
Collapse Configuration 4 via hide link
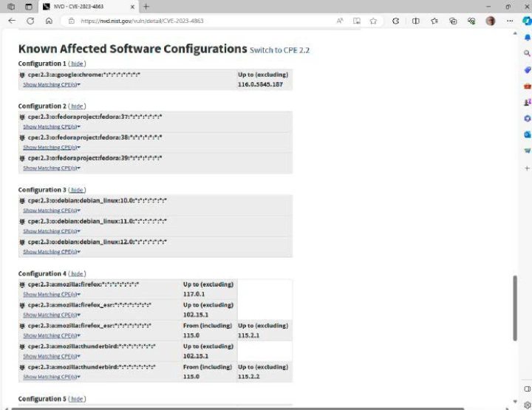point(77,273)
